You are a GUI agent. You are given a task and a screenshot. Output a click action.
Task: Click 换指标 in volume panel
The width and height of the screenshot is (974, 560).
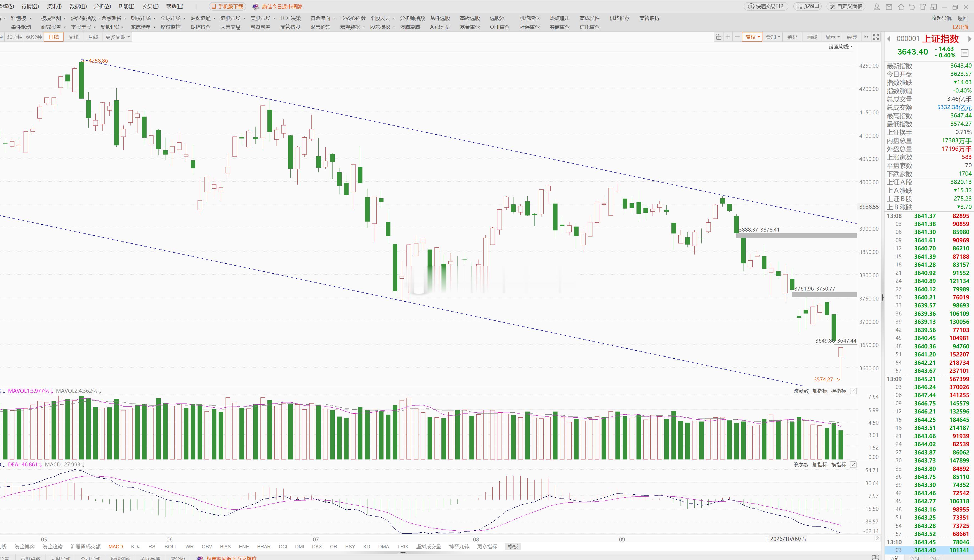pyautogui.click(x=838, y=391)
